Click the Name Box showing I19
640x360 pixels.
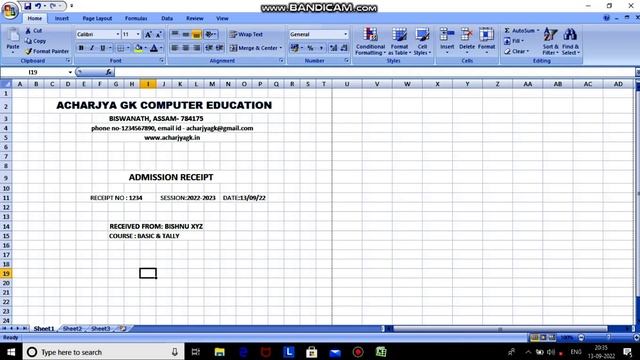[x=36, y=72]
